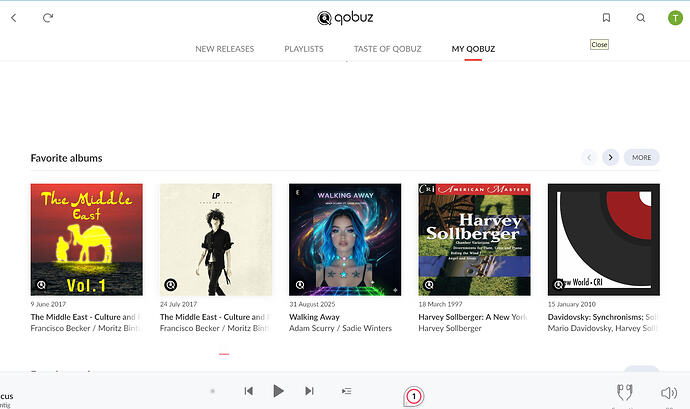Open the green user profile avatar
The image size is (690, 409).
click(675, 18)
